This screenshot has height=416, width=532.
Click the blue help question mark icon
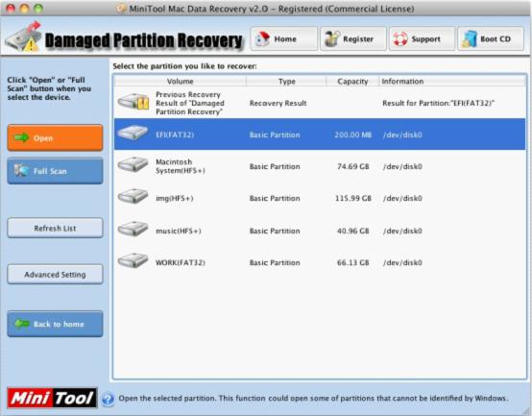(x=108, y=399)
